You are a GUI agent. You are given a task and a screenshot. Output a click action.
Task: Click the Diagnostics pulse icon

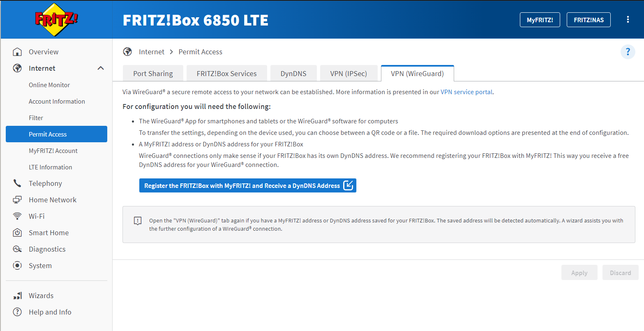pos(17,249)
